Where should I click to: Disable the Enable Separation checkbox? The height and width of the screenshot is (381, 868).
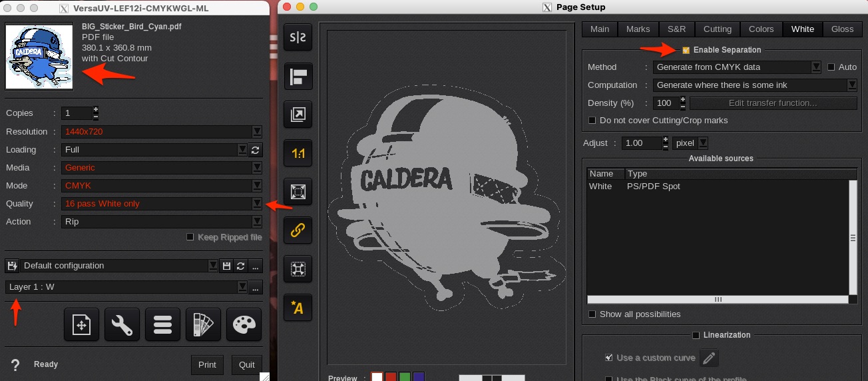pyautogui.click(x=686, y=50)
